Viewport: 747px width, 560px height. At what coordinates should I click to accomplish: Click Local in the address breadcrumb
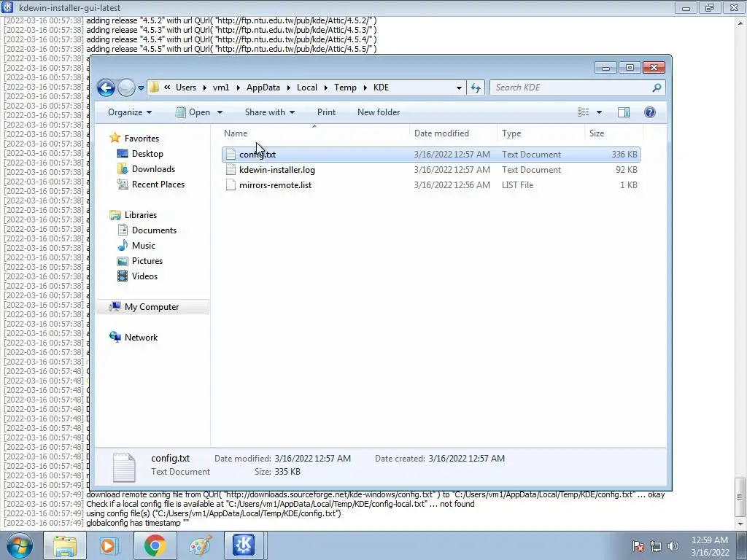[307, 87]
